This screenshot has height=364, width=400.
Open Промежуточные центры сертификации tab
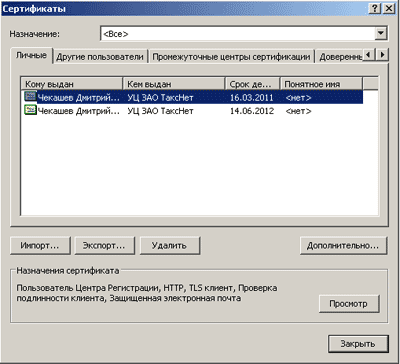tap(231, 57)
